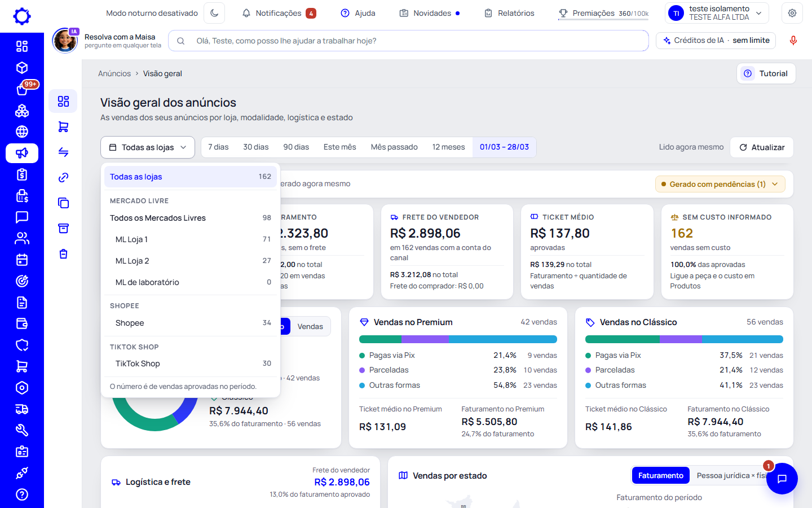Open the megaphone Anúncios sidebar icon

(x=22, y=153)
